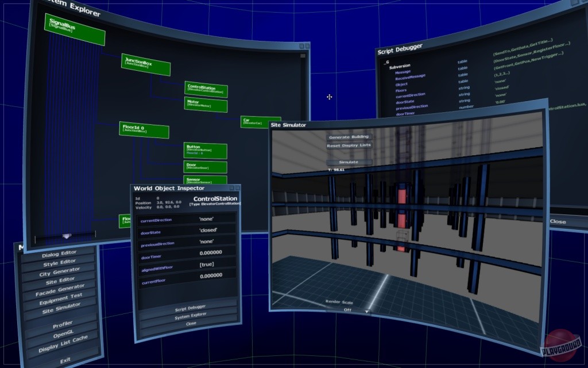Open Dialog Editor from the main menu
Viewport: 588px width, 368px height.
[59, 252]
